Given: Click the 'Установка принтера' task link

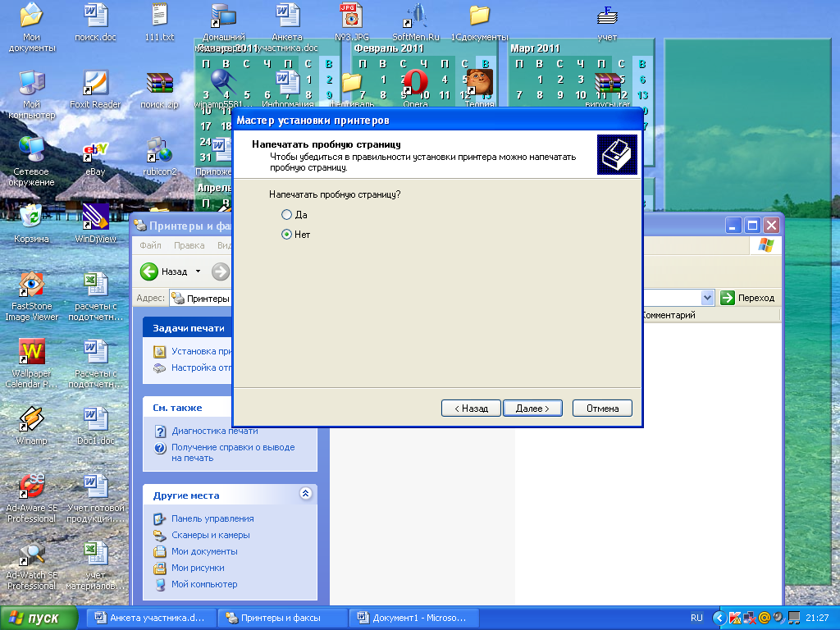Looking at the screenshot, I should coord(201,351).
